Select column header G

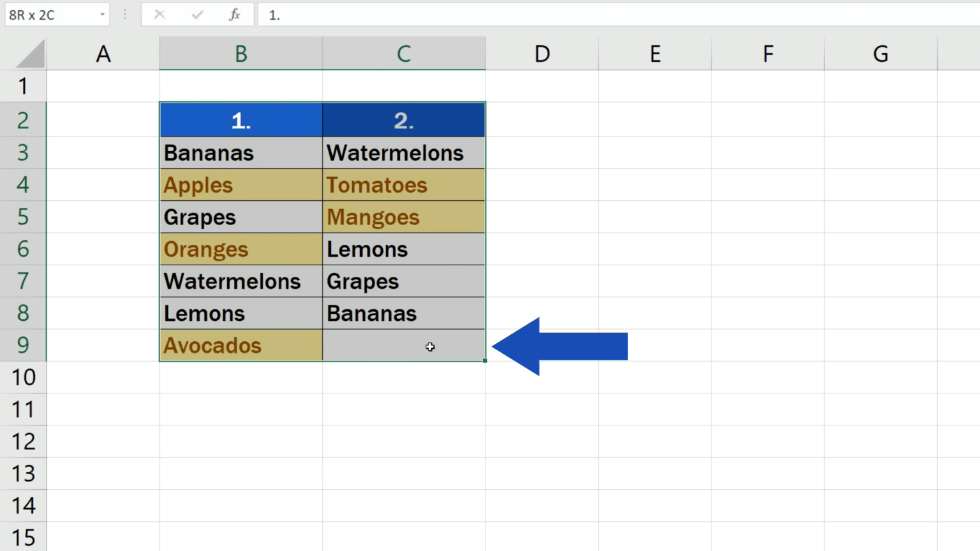880,54
